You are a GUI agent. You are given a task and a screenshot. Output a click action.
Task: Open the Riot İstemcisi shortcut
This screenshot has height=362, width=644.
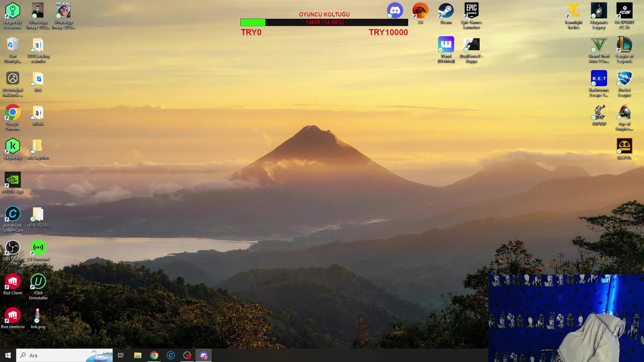[x=13, y=318]
